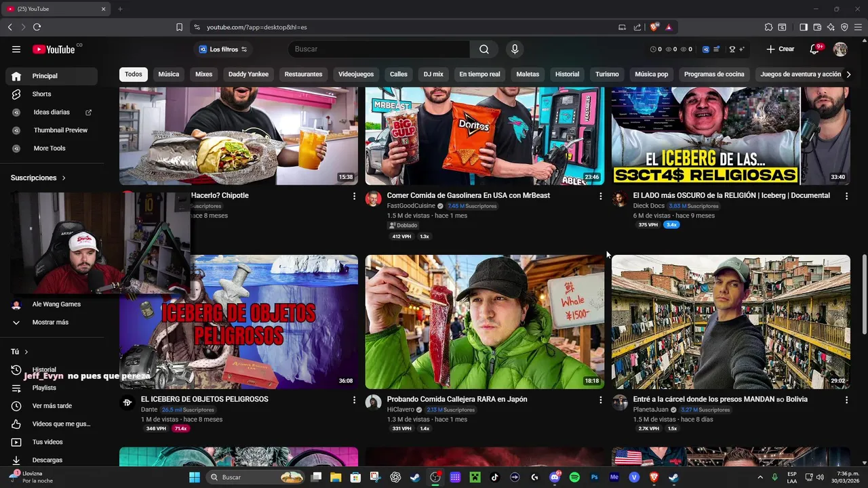Open Spotify from the taskbar
The image size is (868, 488).
574,477
